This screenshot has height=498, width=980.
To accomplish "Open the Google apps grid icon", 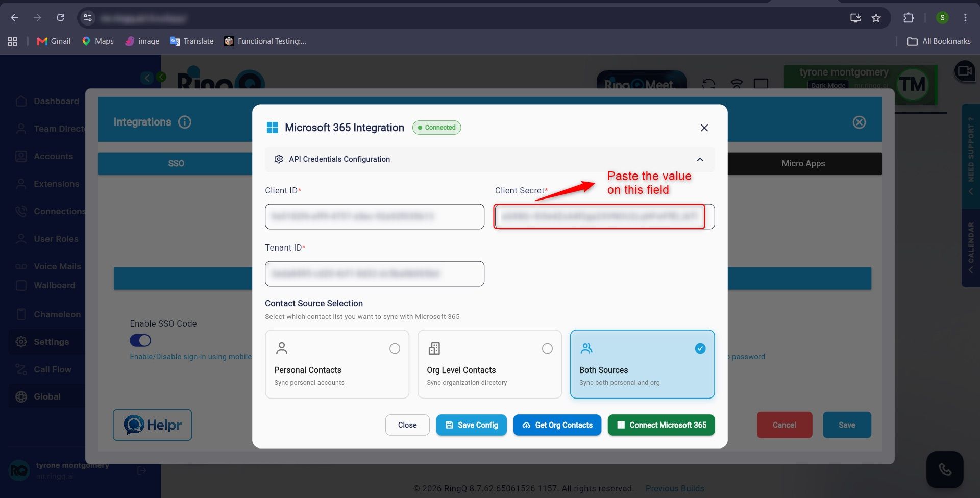I will tap(13, 41).
